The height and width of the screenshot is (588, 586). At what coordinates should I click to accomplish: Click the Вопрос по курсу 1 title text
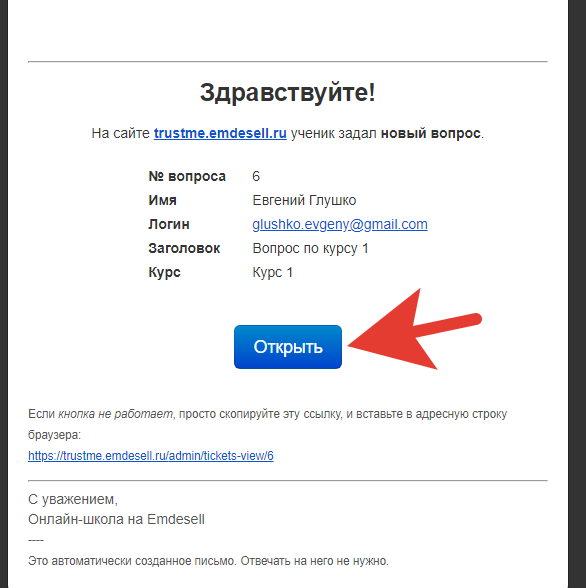[x=310, y=248]
